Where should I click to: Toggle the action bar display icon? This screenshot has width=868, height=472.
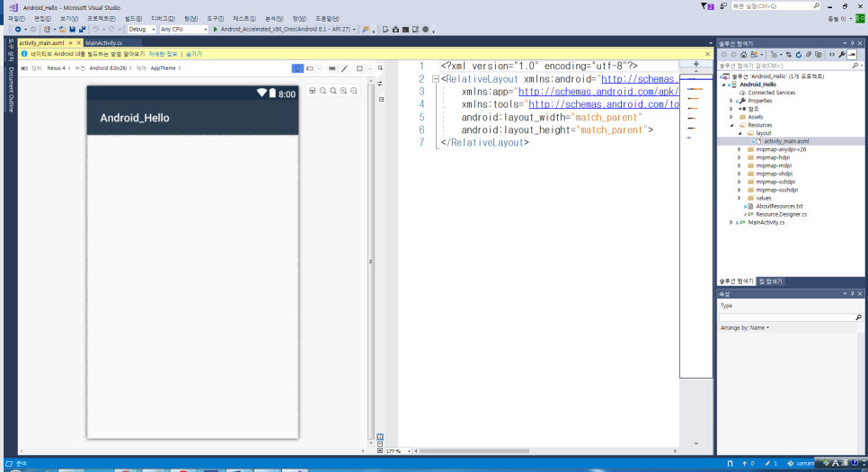332,68
